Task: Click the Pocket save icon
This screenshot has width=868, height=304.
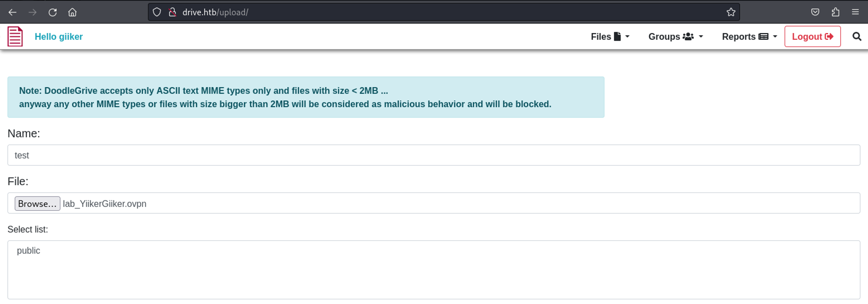Action: click(815, 12)
